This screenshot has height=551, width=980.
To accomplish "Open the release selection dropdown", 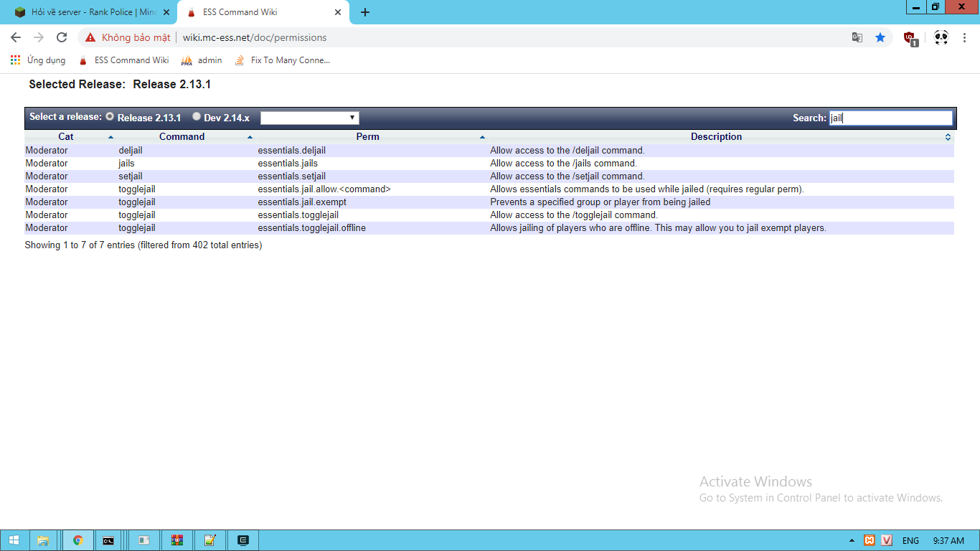I will [x=310, y=118].
